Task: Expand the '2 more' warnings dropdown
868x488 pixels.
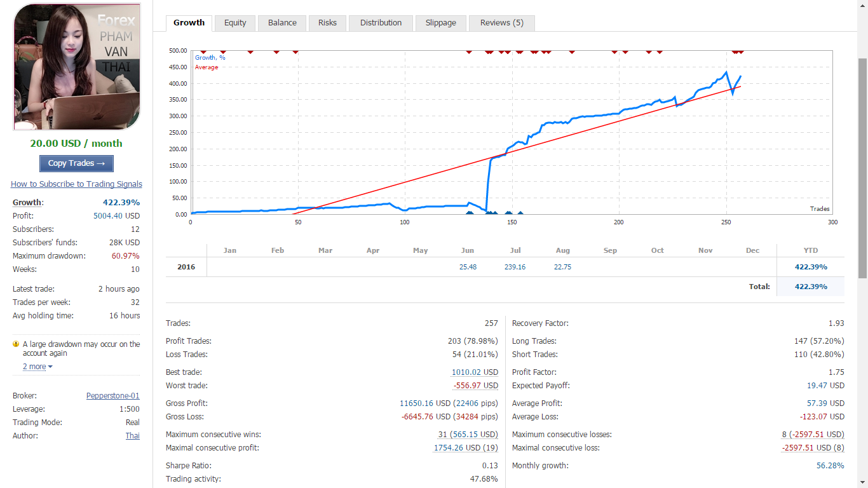Action: point(37,367)
